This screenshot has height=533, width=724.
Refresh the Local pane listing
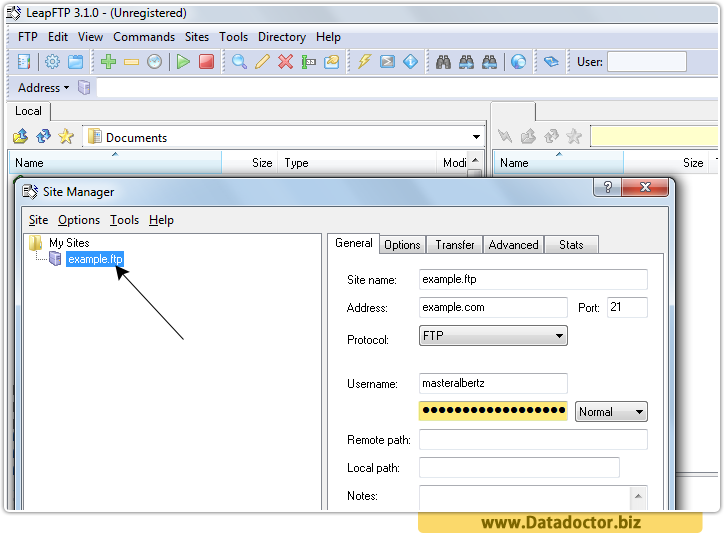click(x=43, y=136)
